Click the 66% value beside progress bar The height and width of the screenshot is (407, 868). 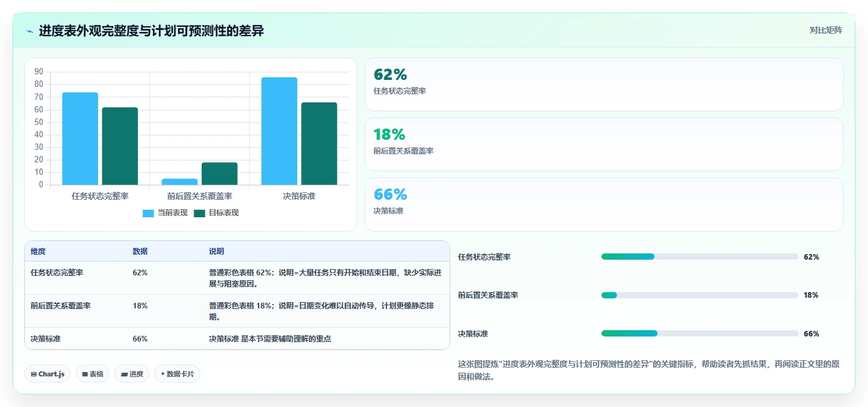pyautogui.click(x=811, y=334)
